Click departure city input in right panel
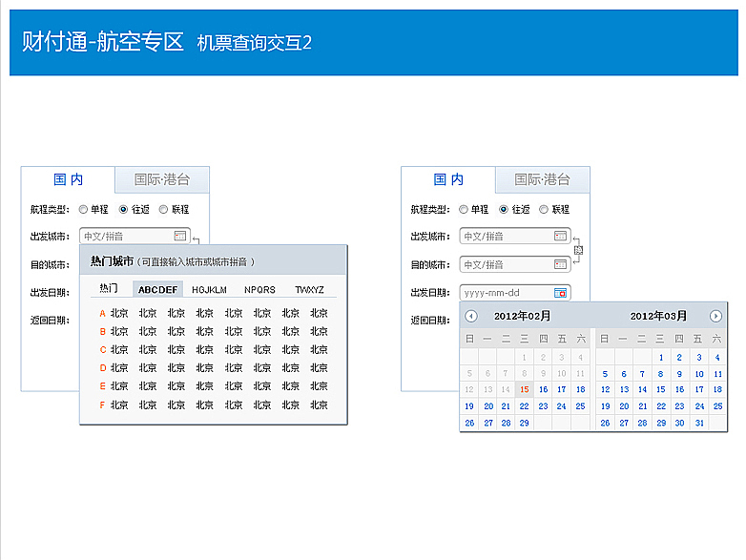Image resolution: width=746 pixels, height=560 pixels. coord(515,236)
